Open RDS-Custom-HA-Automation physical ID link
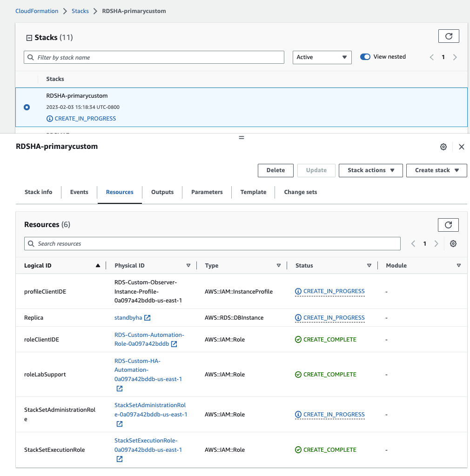Image resolution: width=470 pixels, height=476 pixels. click(x=148, y=370)
